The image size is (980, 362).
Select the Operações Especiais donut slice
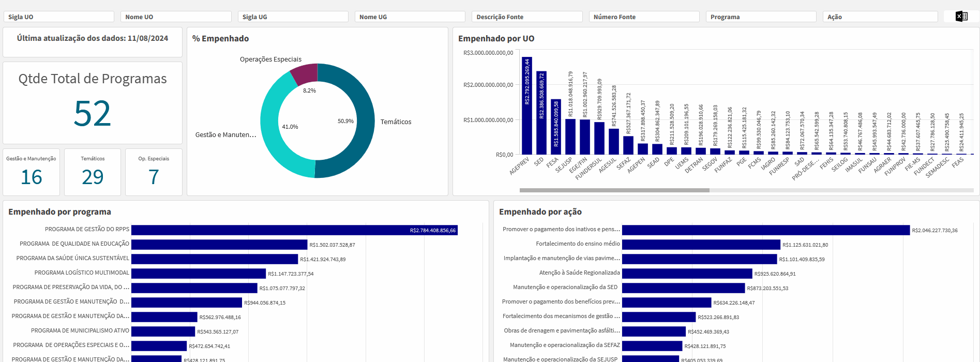coord(305,73)
